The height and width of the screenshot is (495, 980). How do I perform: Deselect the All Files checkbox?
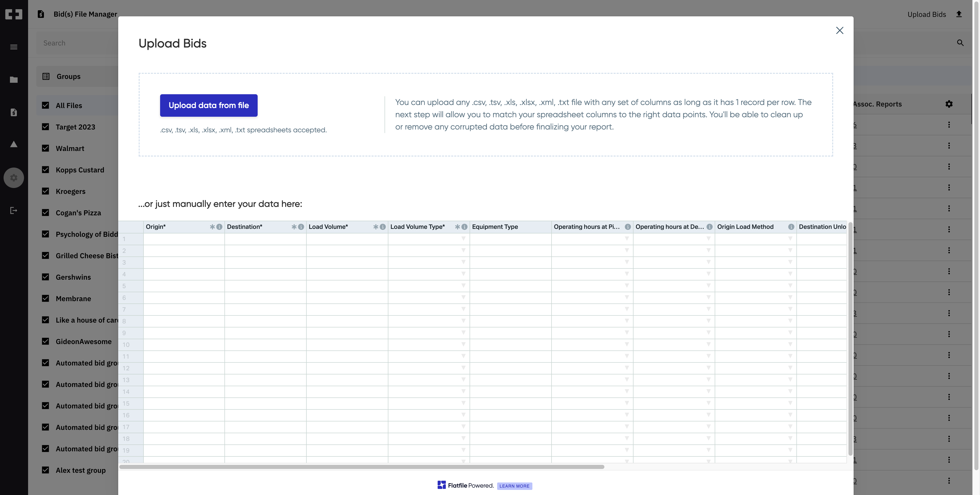pyautogui.click(x=46, y=105)
